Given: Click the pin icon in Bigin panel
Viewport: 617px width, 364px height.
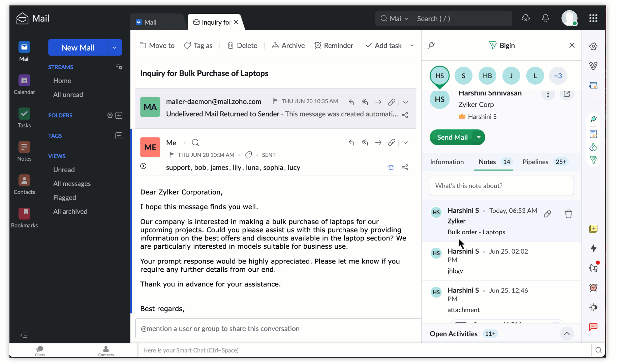Looking at the screenshot, I should point(431,45).
